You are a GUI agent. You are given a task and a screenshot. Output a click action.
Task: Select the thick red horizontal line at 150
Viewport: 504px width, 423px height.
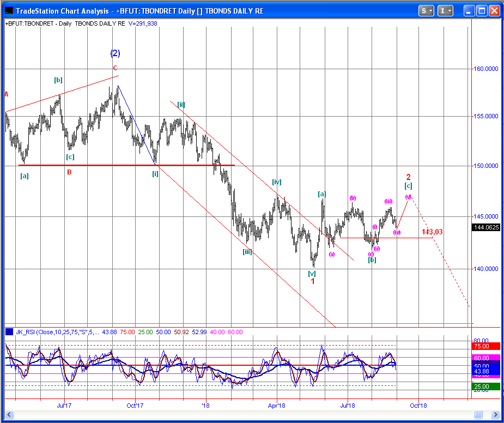click(126, 165)
